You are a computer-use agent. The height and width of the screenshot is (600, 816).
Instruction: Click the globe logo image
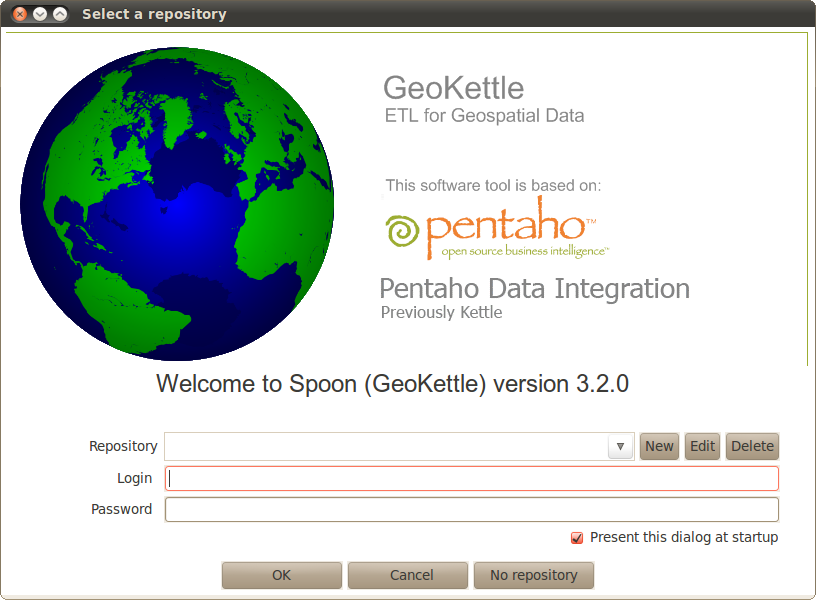click(177, 204)
